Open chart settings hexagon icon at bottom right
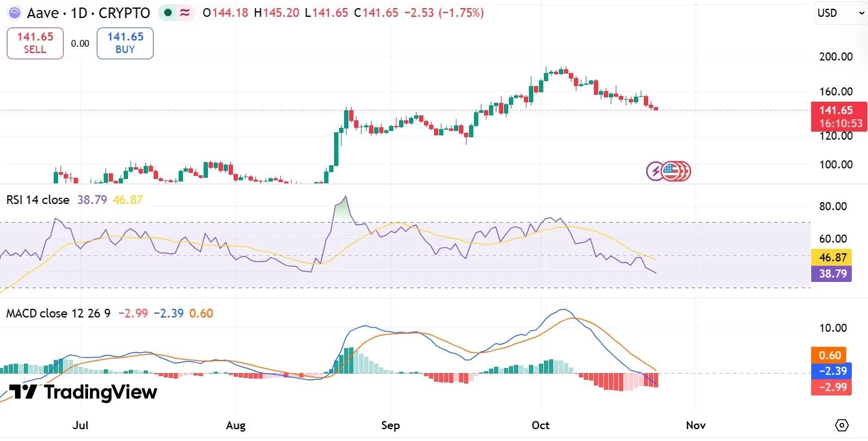868x441 pixels. point(842,425)
